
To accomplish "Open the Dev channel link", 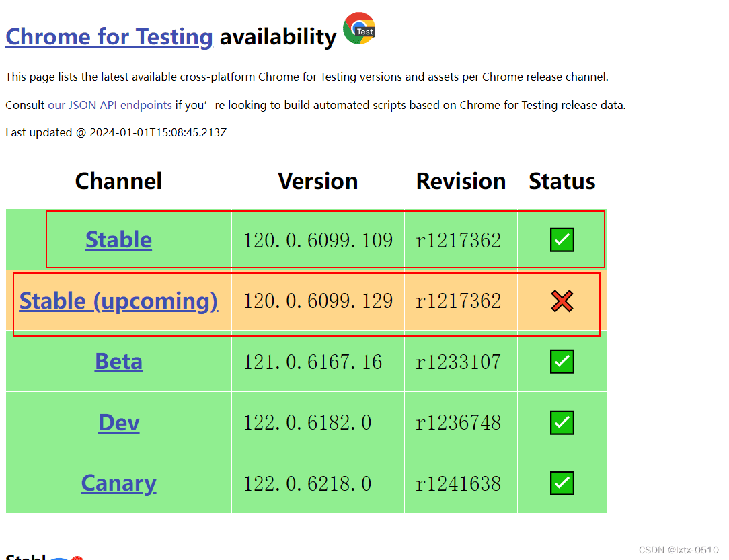I will [118, 422].
